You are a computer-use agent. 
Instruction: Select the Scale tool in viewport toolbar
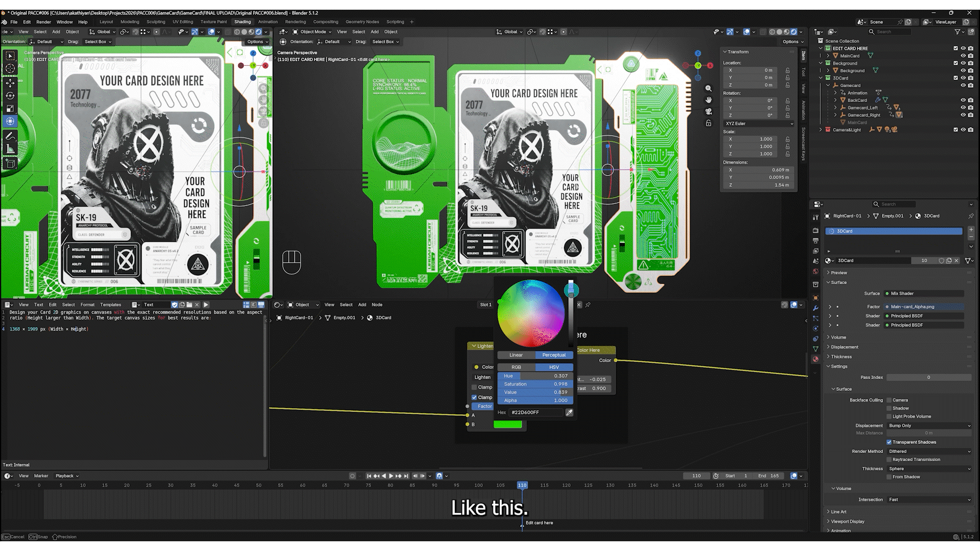pyautogui.click(x=10, y=108)
